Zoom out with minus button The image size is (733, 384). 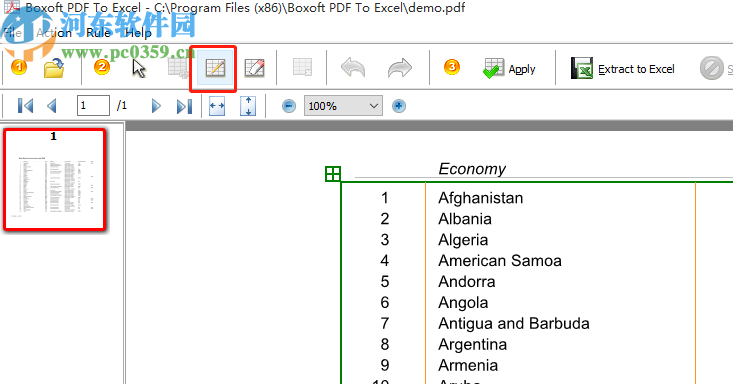click(x=289, y=106)
